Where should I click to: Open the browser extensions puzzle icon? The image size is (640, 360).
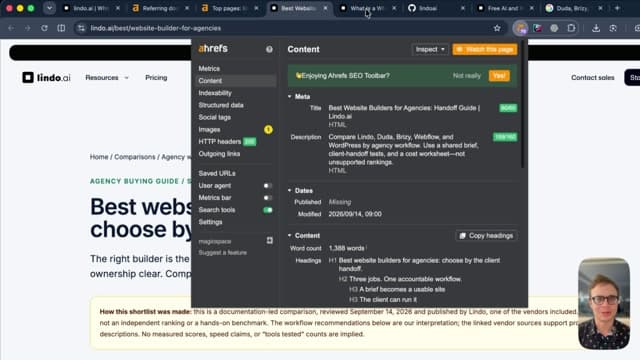click(x=571, y=28)
